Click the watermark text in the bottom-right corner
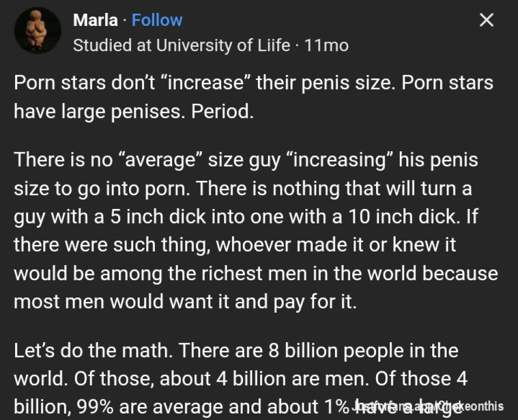The image size is (518, 420). point(428,406)
